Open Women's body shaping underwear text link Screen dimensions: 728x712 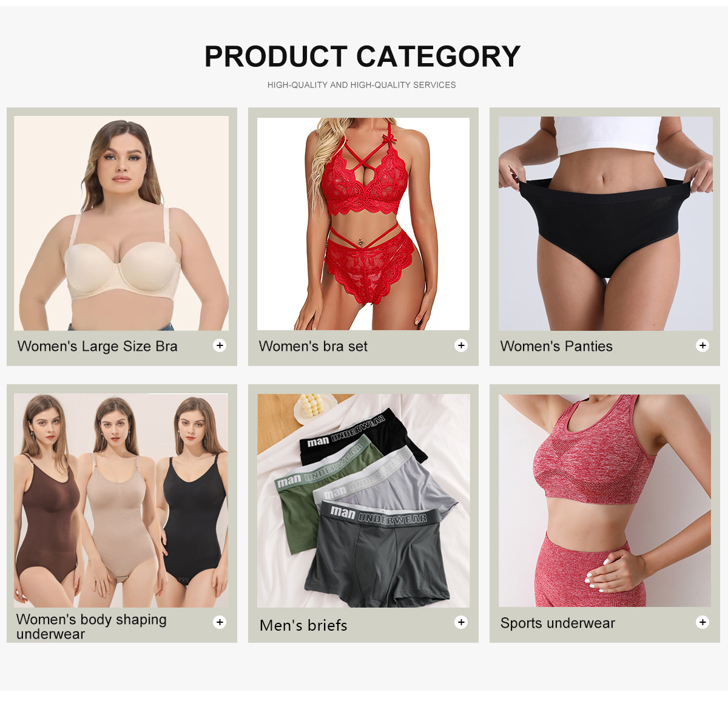pos(92,626)
